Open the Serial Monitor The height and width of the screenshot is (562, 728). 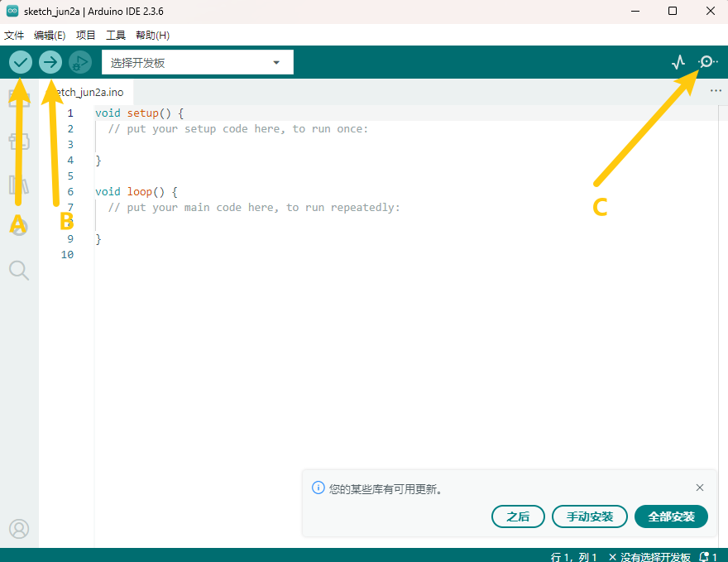click(x=707, y=61)
